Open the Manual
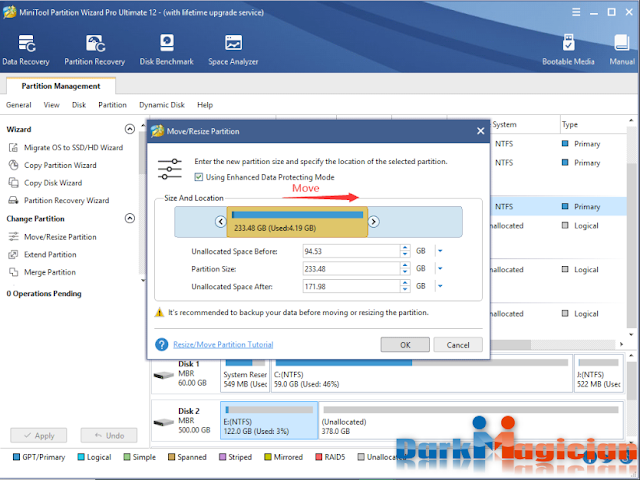This screenshot has width=640, height=480. pyautogui.click(x=622, y=50)
